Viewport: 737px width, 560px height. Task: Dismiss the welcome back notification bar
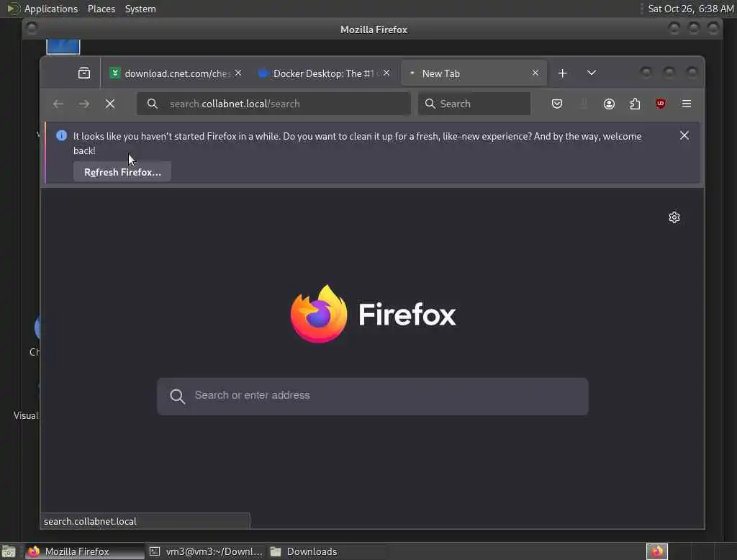[x=684, y=136]
